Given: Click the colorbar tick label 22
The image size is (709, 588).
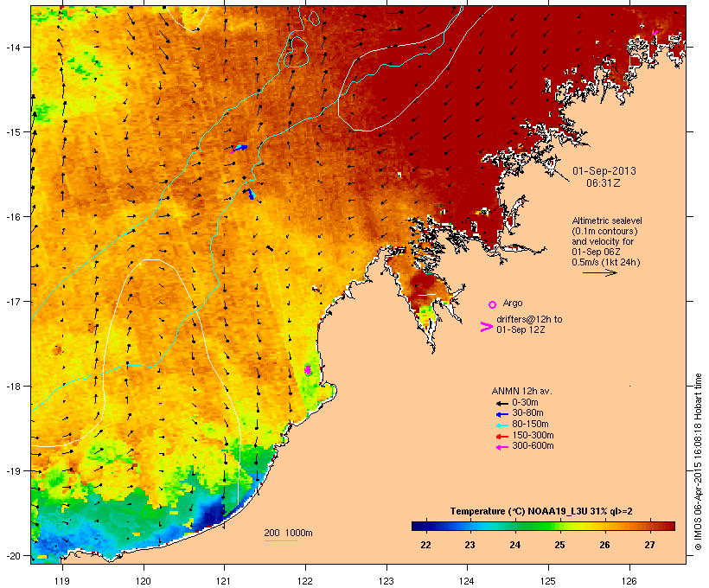Looking at the screenshot, I should click(425, 545).
